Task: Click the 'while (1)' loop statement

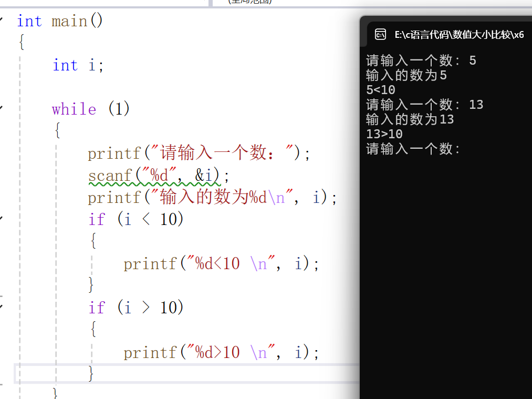Action: point(90,109)
